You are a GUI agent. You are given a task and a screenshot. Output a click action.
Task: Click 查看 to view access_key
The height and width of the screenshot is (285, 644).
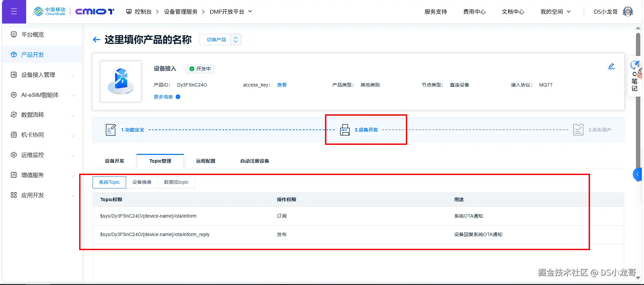[282, 85]
